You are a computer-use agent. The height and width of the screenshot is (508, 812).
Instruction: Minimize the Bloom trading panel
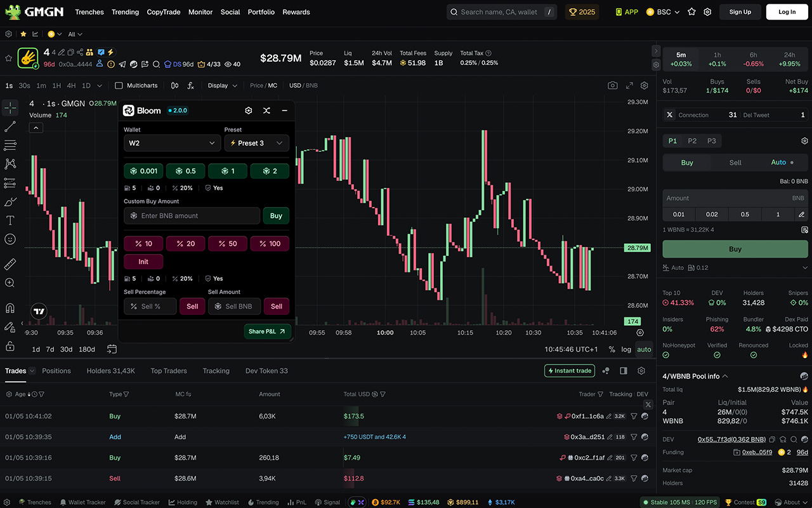284,110
